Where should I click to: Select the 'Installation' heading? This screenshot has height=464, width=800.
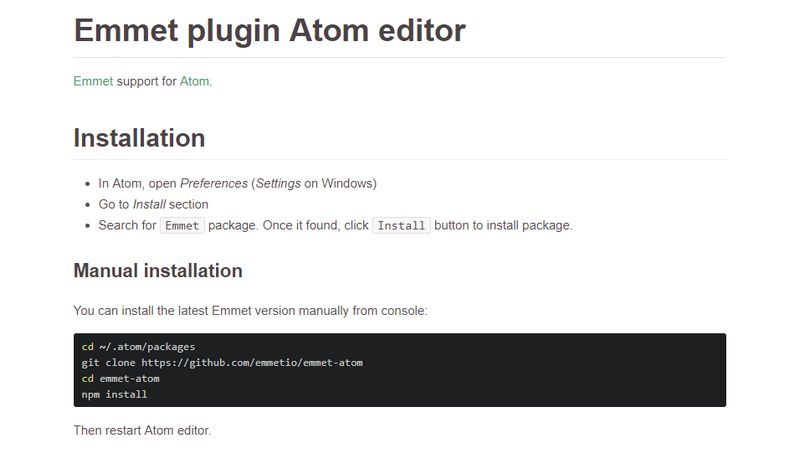point(139,138)
